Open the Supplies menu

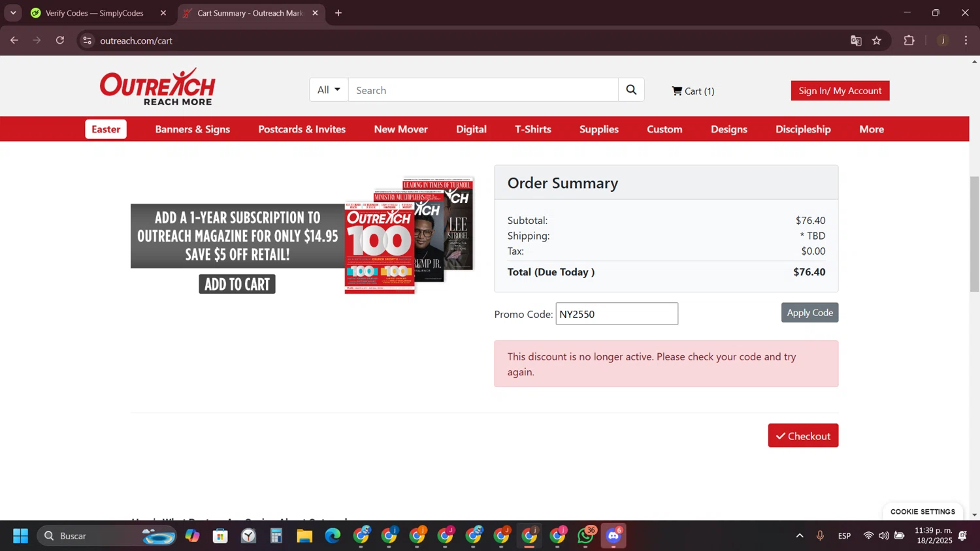(x=599, y=129)
